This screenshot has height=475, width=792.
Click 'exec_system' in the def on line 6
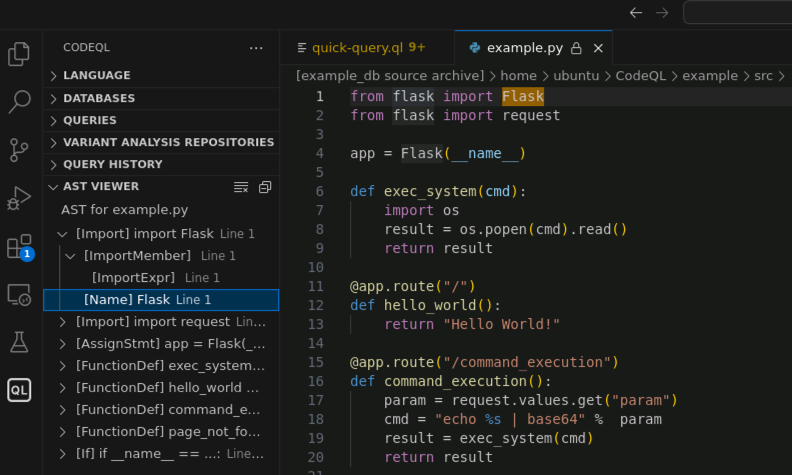430,192
